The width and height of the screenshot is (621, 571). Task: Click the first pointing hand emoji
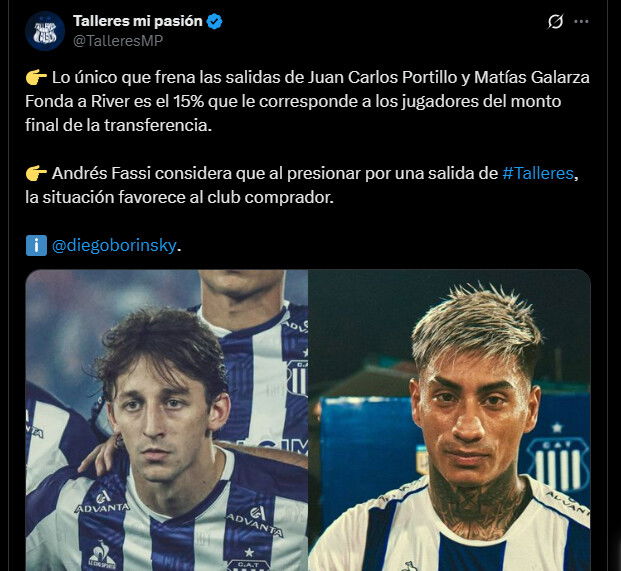pos(36,78)
